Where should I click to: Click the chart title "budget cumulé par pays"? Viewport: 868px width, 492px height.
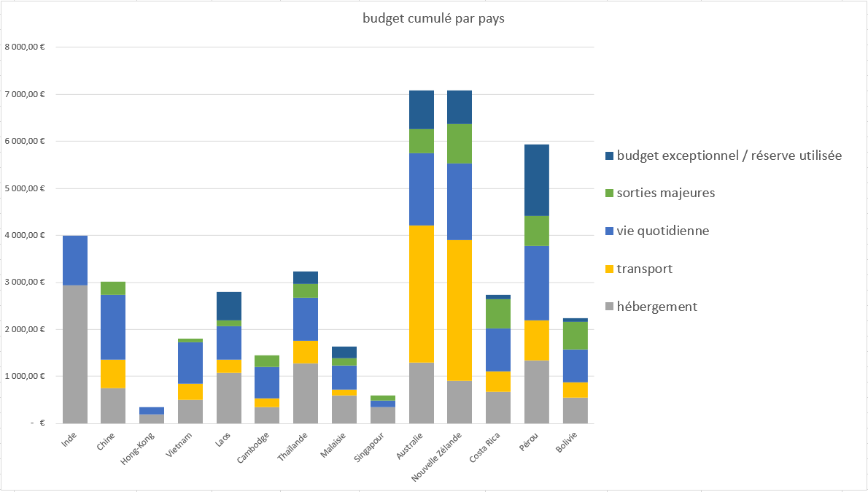click(433, 19)
